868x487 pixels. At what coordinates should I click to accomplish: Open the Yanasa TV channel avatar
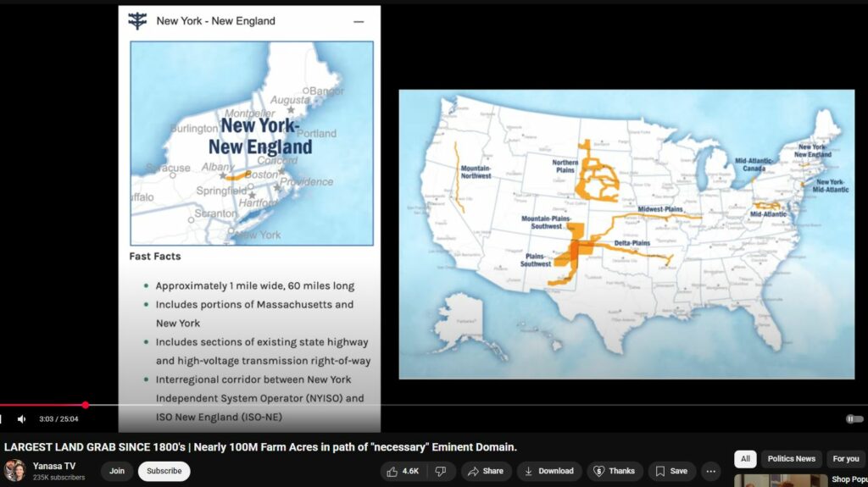click(15, 470)
